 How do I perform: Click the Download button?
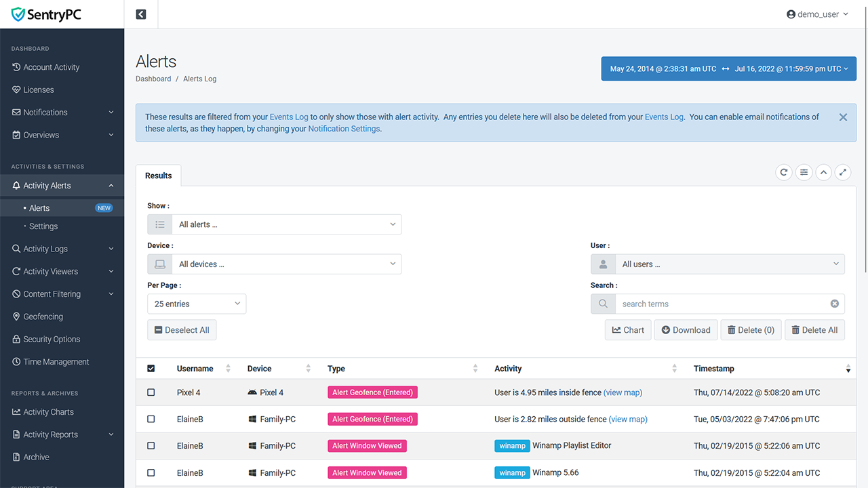[686, 330]
